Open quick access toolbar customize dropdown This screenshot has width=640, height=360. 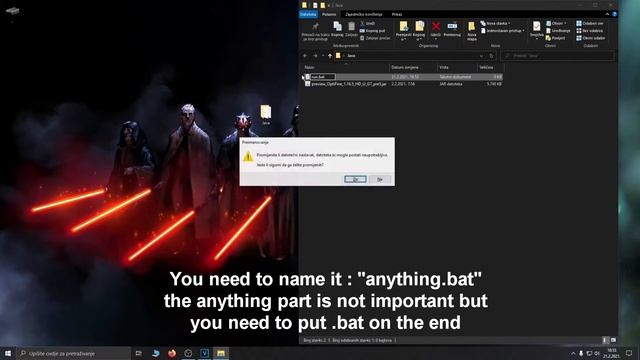pos(329,5)
